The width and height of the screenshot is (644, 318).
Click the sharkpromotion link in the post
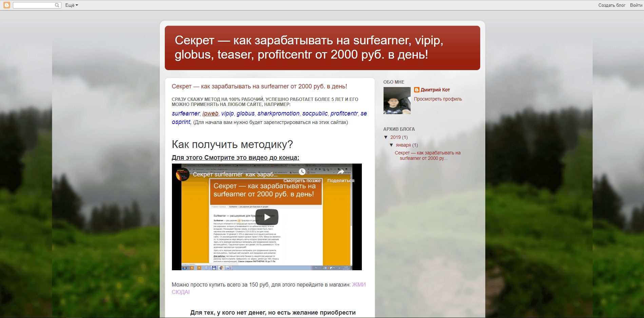(x=278, y=113)
